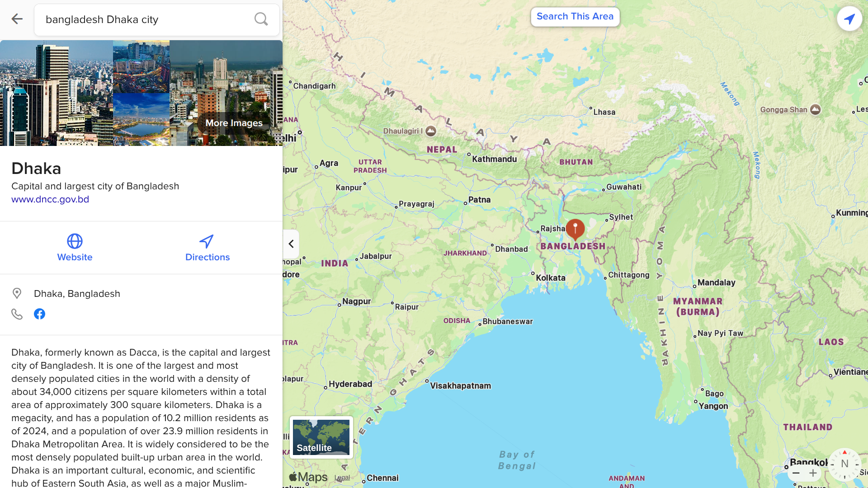Go back with the left arrow icon
Viewport: 868px width, 488px height.
tap(17, 19)
